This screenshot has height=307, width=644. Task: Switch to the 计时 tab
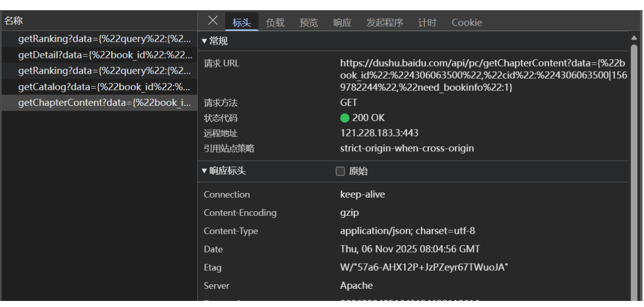(x=427, y=23)
